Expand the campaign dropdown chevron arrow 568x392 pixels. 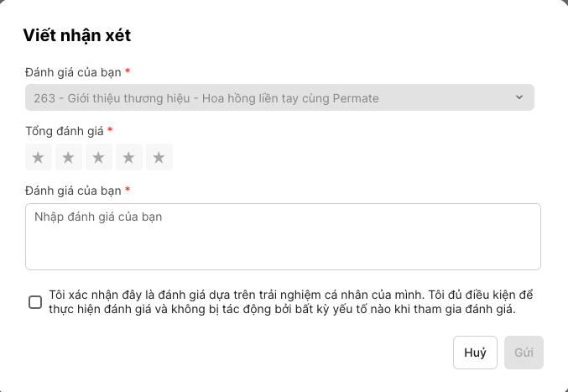tap(518, 97)
